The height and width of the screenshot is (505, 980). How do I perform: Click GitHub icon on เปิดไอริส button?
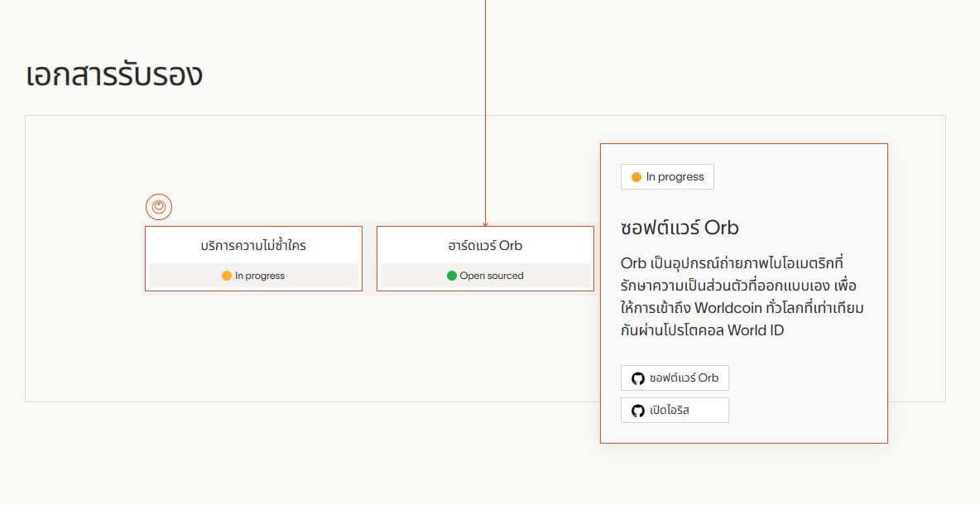point(637,411)
